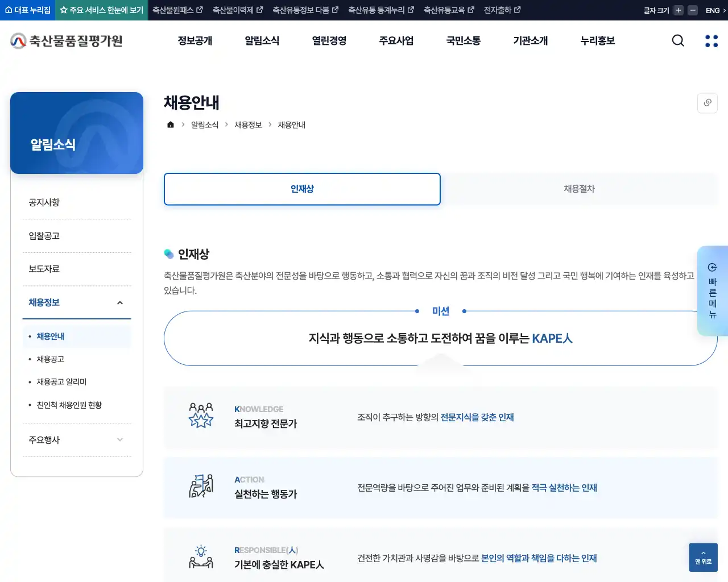Copy the page URL using the link icon

pyautogui.click(x=707, y=103)
